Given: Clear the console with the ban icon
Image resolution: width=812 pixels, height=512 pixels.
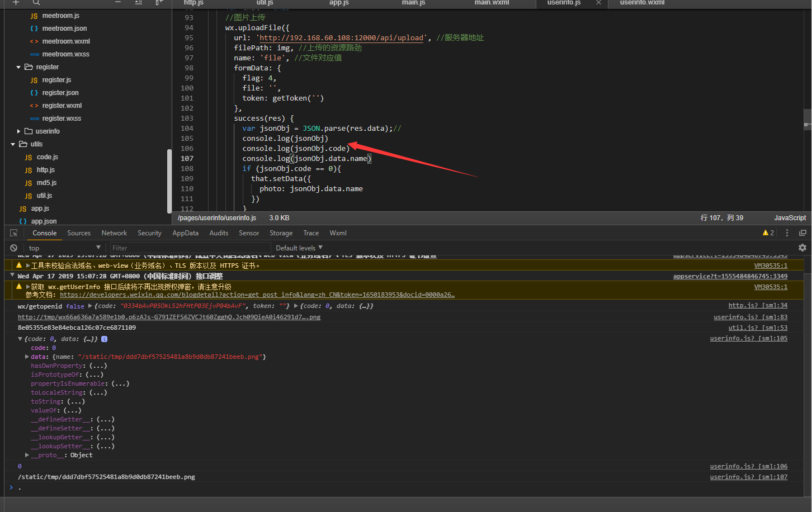Looking at the screenshot, I should pos(14,248).
